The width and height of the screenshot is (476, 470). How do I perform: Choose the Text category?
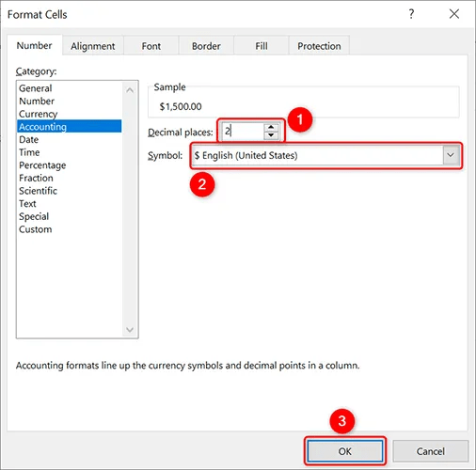tap(70, 204)
